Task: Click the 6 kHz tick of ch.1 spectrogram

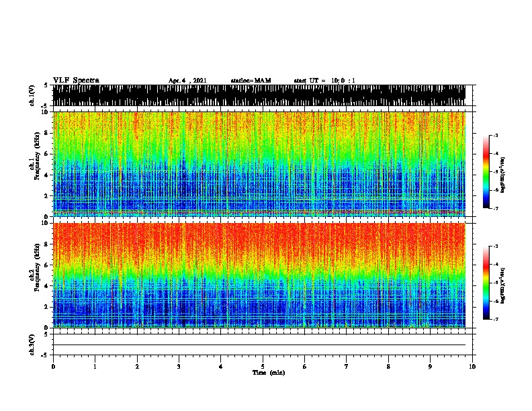Action: point(47,154)
